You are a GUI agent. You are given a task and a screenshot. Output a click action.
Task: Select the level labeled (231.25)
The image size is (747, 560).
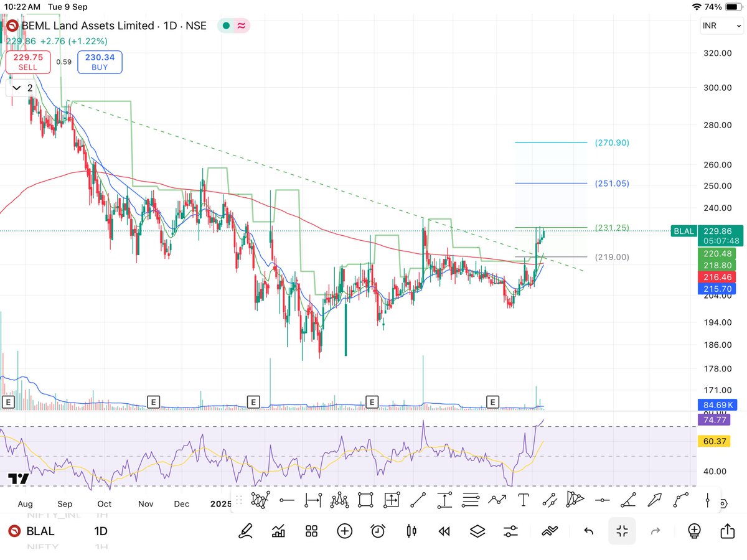[612, 228]
